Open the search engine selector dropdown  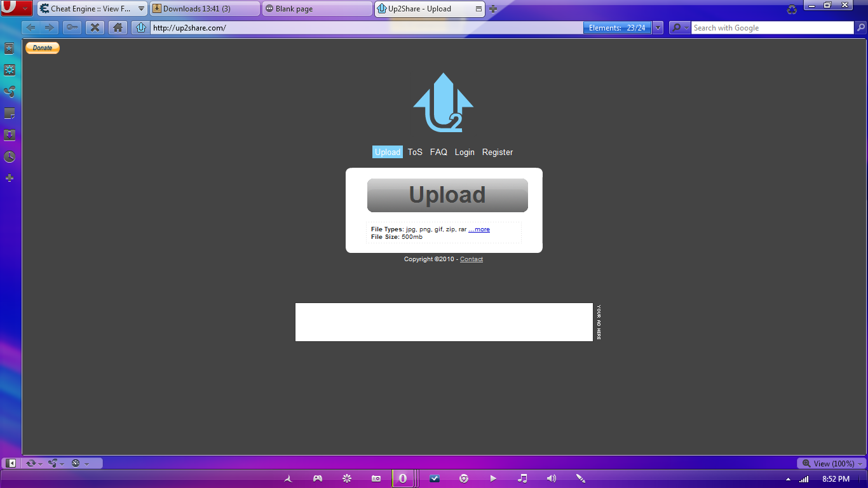(680, 28)
